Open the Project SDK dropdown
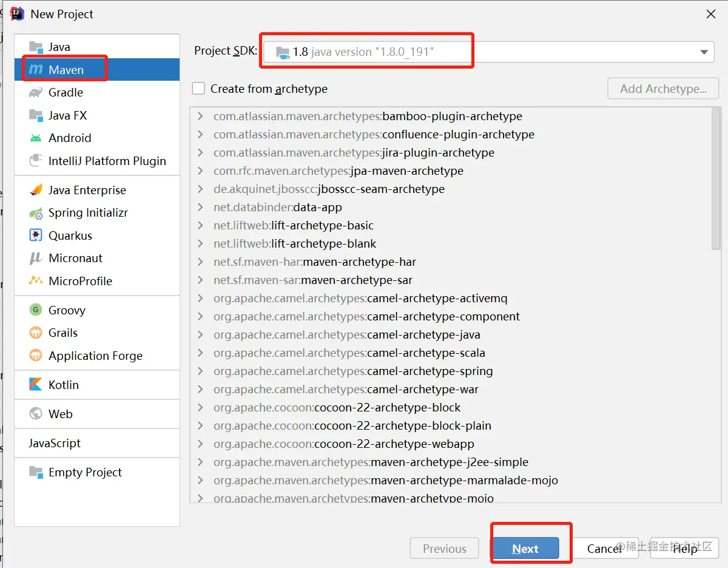This screenshot has width=728, height=568. (x=489, y=52)
